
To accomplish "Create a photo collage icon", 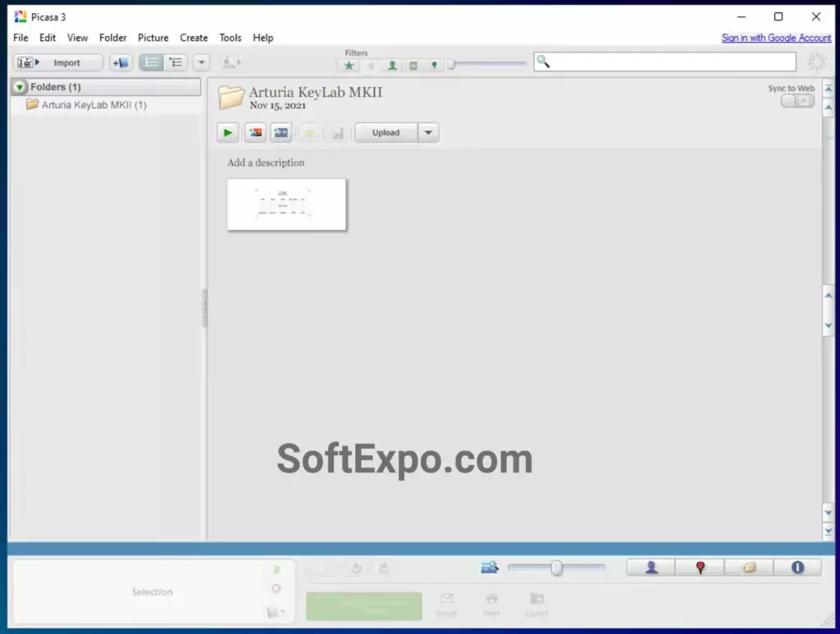I will tap(255, 133).
